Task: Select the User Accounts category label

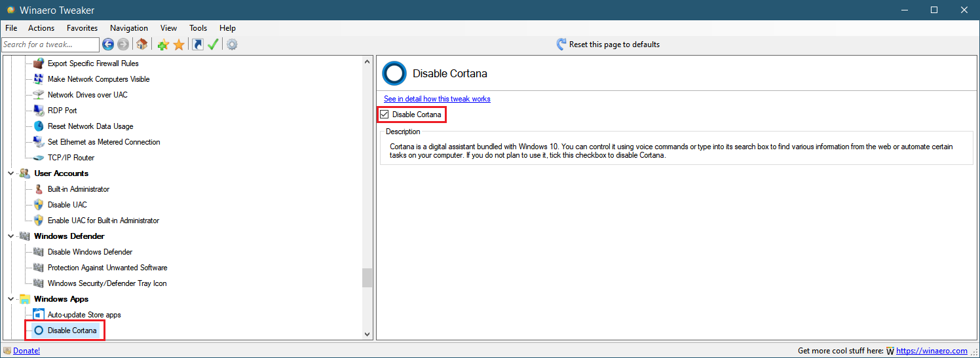Action: pos(61,173)
